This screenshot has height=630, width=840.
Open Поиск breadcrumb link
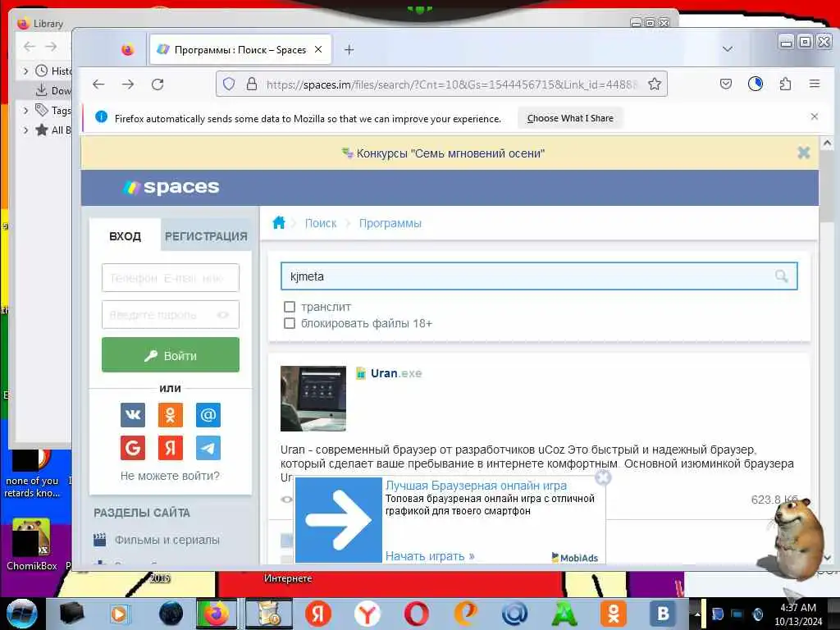(x=321, y=223)
